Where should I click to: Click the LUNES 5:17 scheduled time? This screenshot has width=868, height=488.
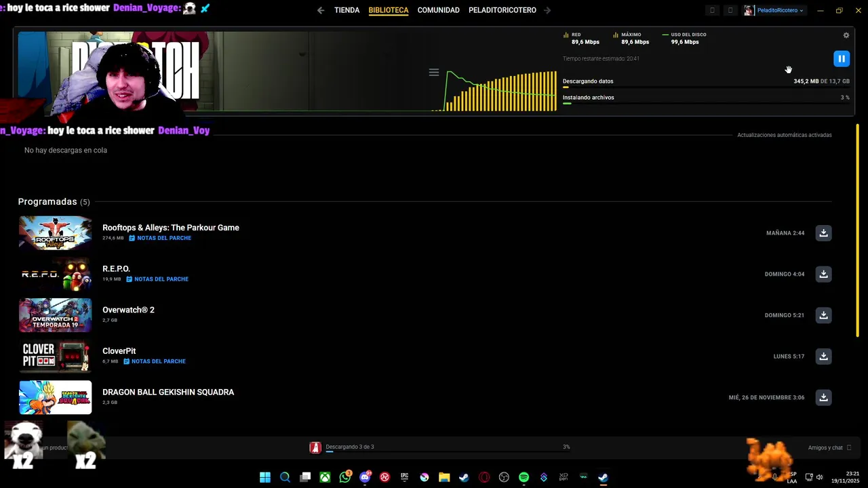(x=789, y=357)
